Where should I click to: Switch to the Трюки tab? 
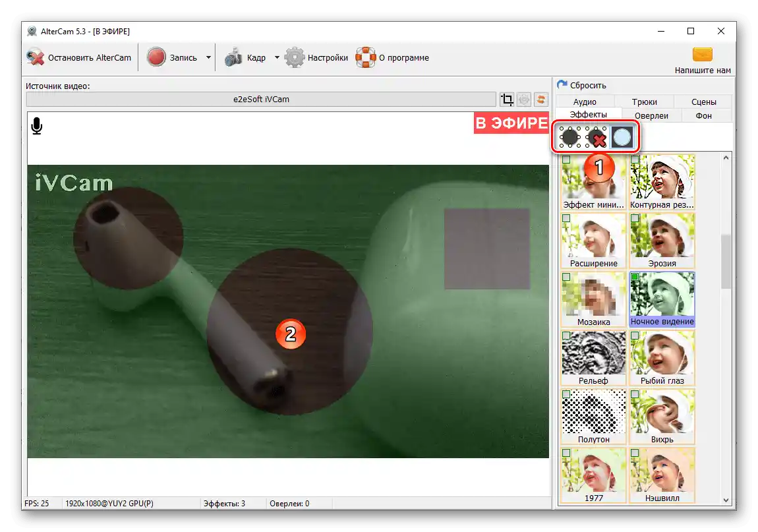point(645,102)
